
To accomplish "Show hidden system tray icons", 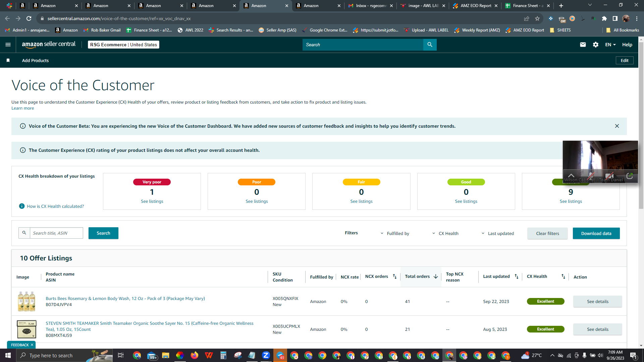I will coord(552,355).
